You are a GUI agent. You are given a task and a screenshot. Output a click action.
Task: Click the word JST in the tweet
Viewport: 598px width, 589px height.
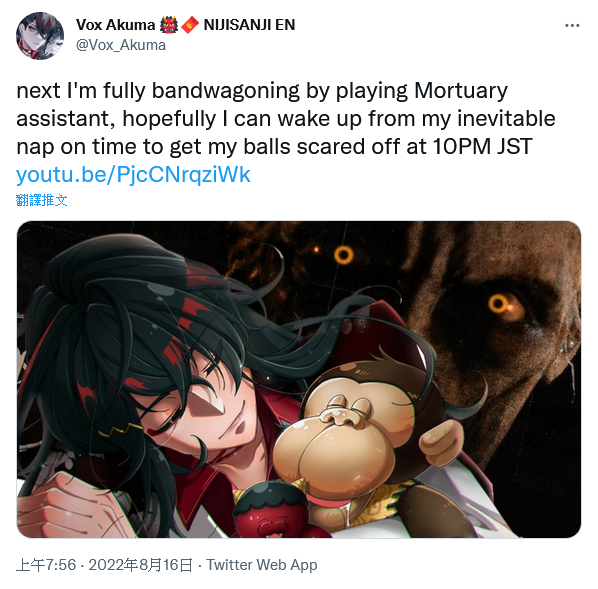[514, 146]
